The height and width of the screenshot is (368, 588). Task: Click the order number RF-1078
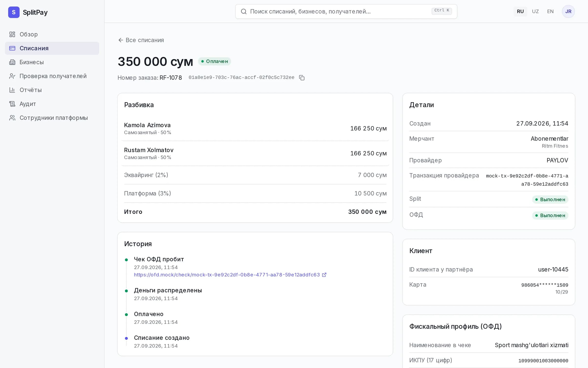tap(171, 78)
